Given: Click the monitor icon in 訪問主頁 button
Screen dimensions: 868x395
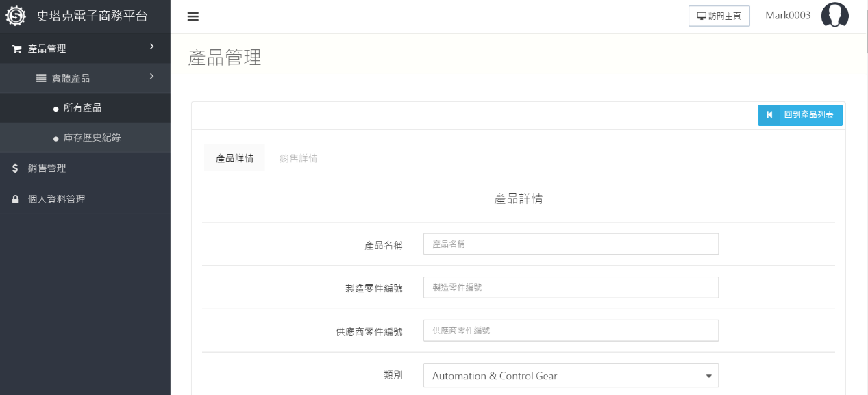Looking at the screenshot, I should 702,16.
